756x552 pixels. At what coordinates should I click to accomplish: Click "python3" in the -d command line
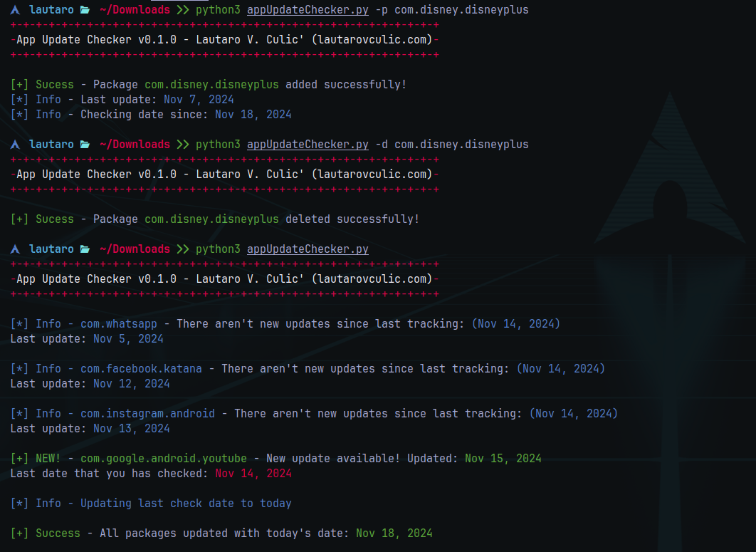[218, 145]
